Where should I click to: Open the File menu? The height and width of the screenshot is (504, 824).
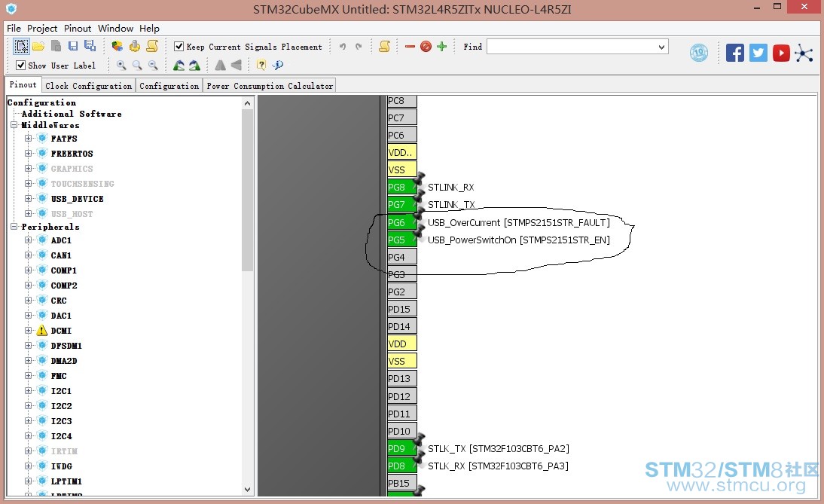click(14, 29)
